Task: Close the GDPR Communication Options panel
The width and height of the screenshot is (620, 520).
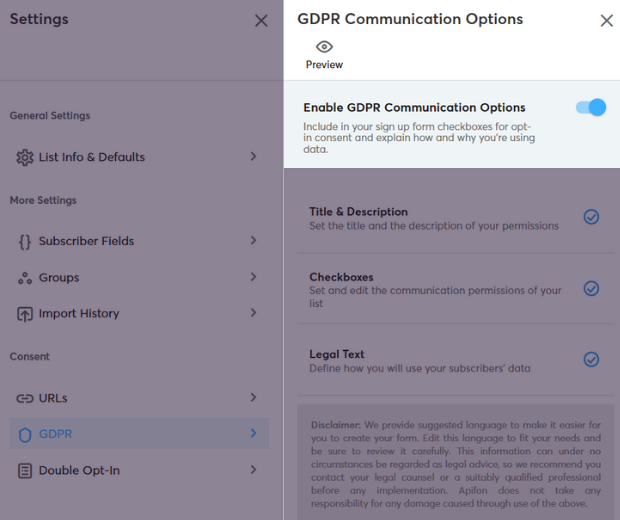Action: coord(607,21)
